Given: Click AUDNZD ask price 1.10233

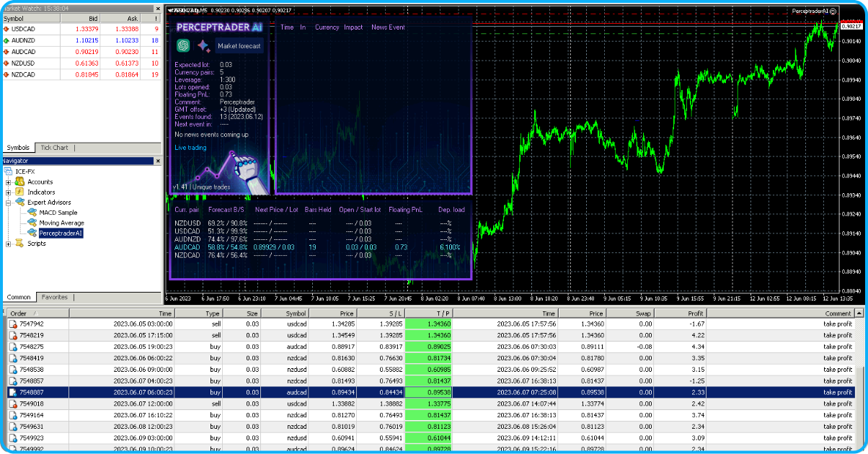Looking at the screenshot, I should pyautogui.click(x=126, y=40).
